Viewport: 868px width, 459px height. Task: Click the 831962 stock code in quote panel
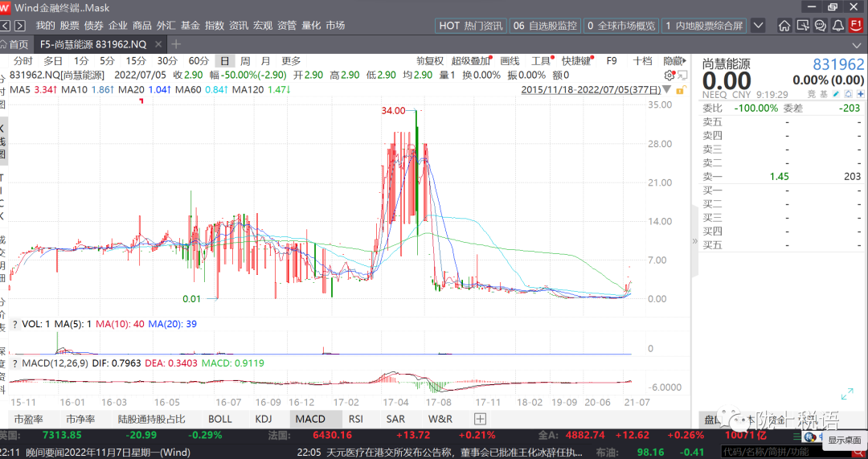pyautogui.click(x=838, y=64)
